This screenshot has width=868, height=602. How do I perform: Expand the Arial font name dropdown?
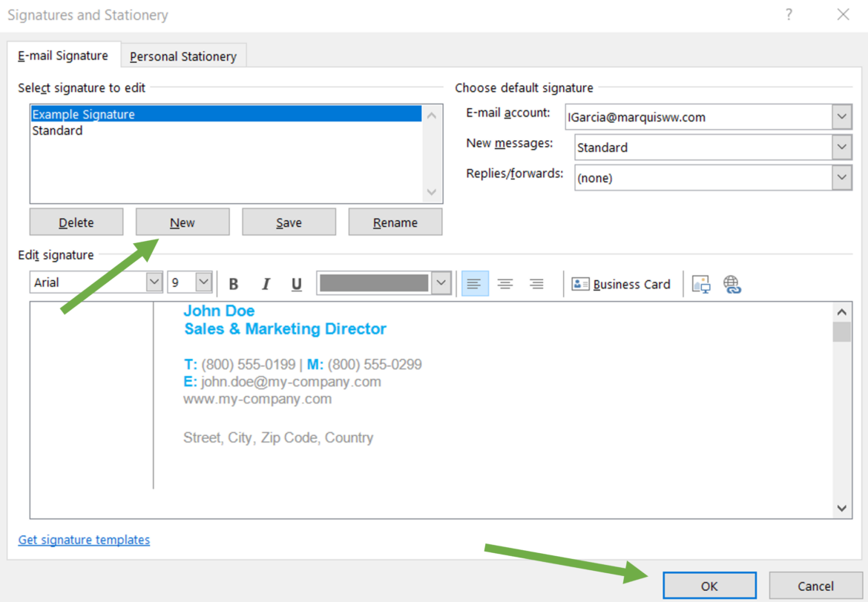154,282
